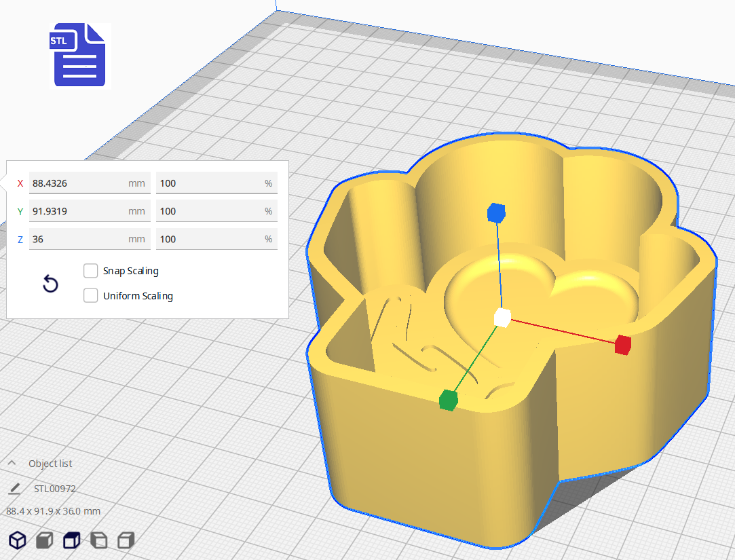Click the 3D perspective view cube icon

coord(17,540)
